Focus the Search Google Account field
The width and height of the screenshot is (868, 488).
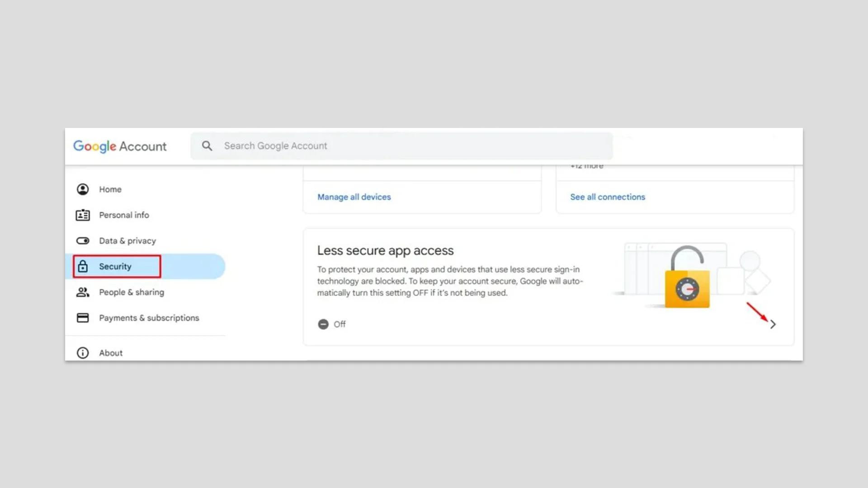401,146
